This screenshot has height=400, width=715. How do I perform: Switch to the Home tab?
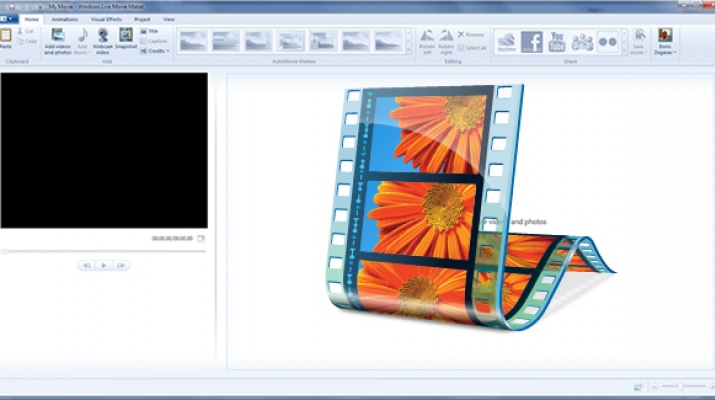coord(31,19)
